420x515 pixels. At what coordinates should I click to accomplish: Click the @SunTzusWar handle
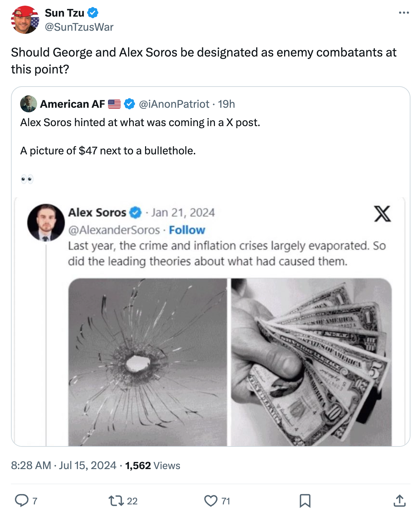79,27
